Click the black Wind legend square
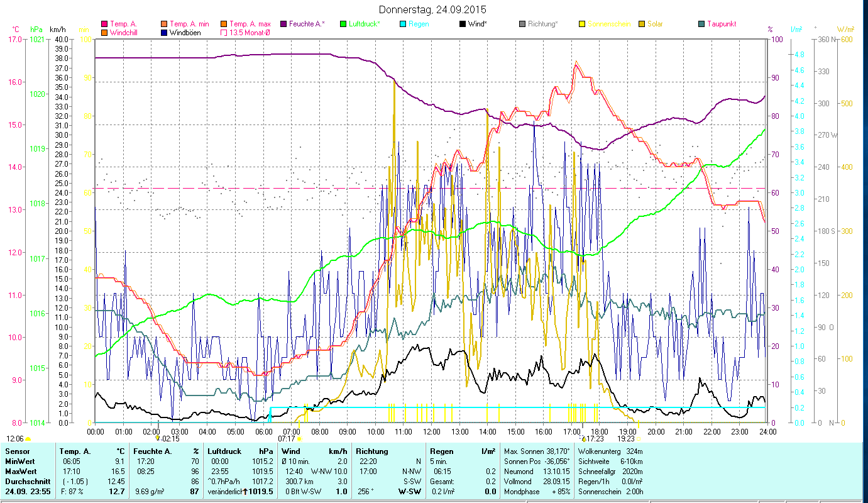 click(x=463, y=24)
